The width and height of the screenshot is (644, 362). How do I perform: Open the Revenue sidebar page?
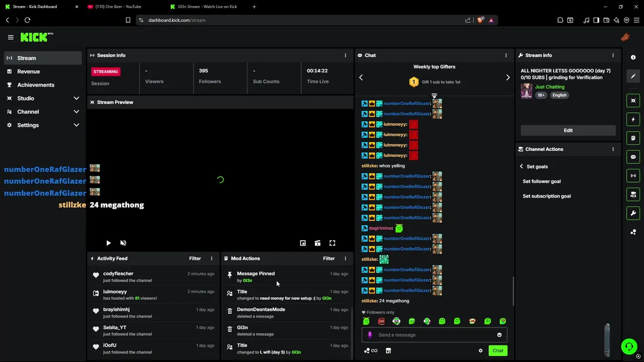pos(43,71)
